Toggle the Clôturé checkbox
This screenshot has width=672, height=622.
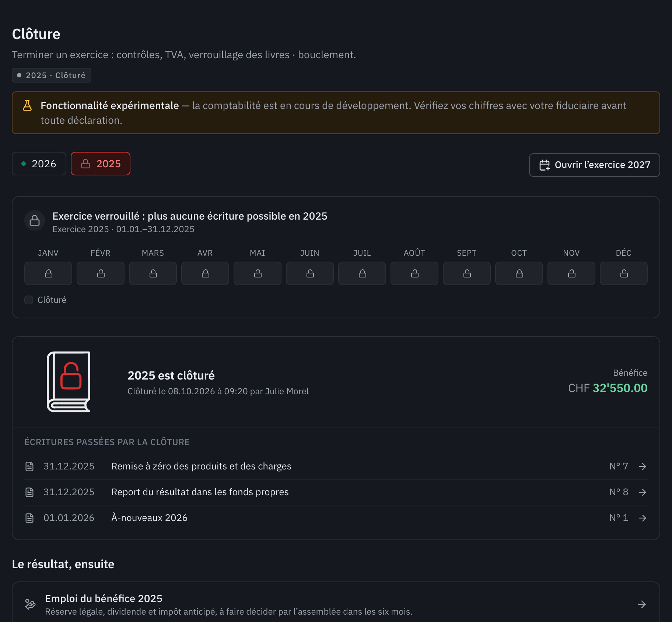[29, 300]
